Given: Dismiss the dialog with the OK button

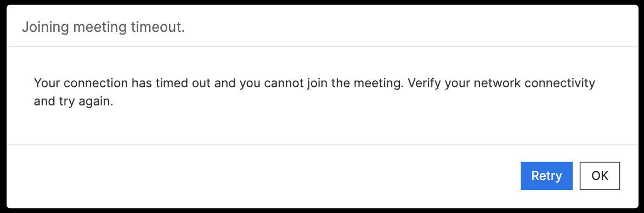Looking at the screenshot, I should click(600, 176).
